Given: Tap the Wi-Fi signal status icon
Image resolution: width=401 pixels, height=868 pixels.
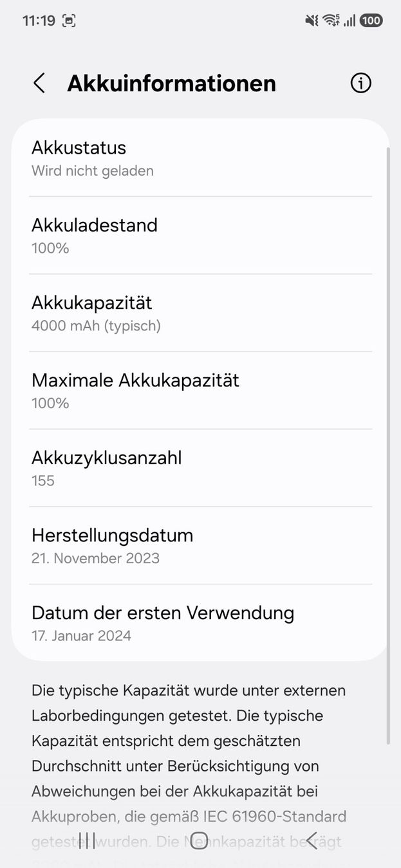Looking at the screenshot, I should [331, 21].
